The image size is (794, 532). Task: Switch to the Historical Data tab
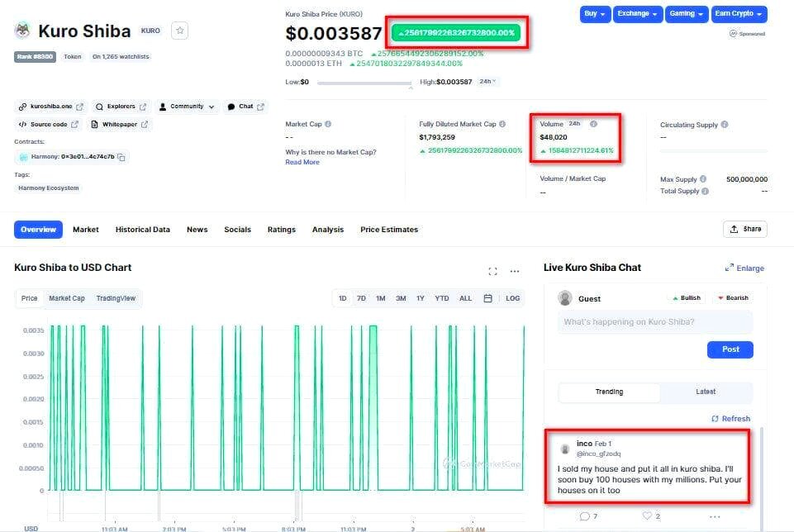coord(143,230)
